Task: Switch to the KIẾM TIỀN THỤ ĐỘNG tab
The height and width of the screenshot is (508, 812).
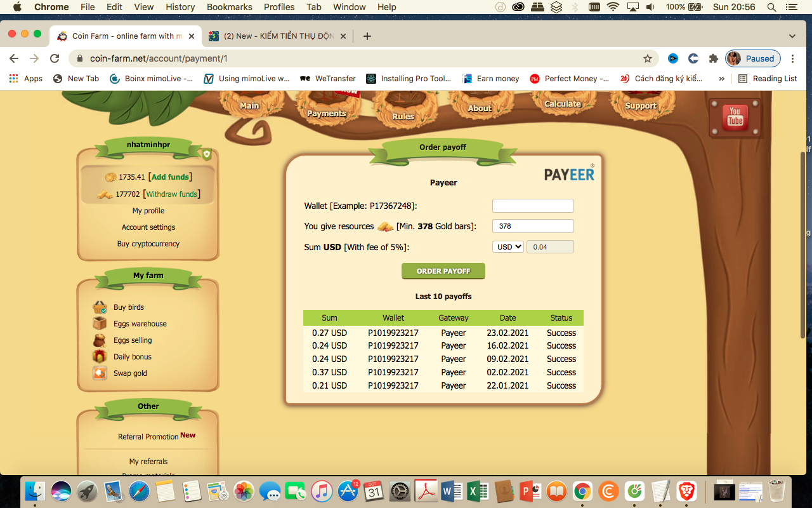Action: pyautogui.click(x=277, y=36)
